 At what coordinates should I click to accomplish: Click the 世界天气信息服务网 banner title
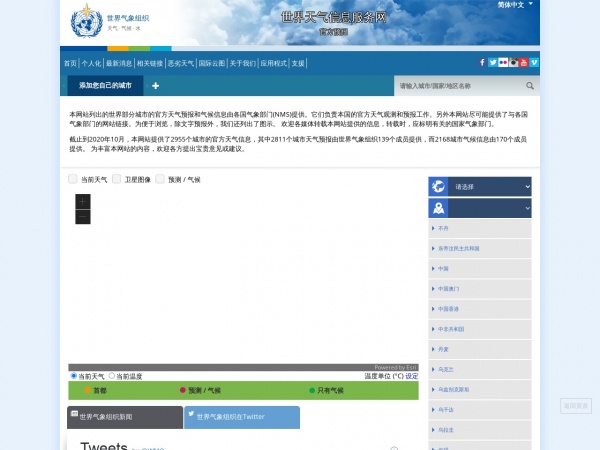(334, 17)
